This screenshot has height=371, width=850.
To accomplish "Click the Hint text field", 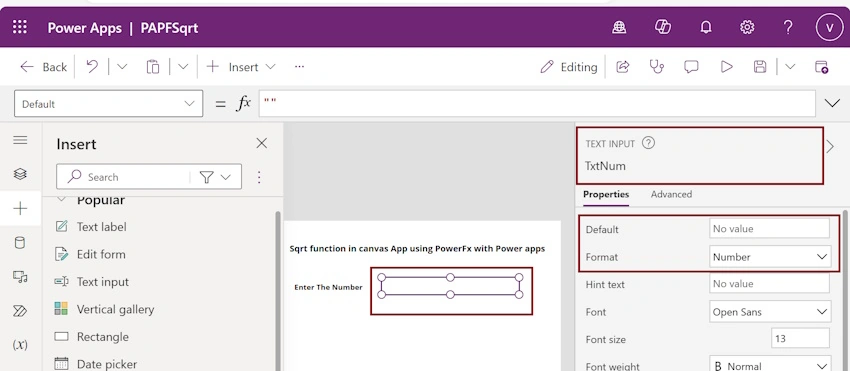I will click(769, 284).
